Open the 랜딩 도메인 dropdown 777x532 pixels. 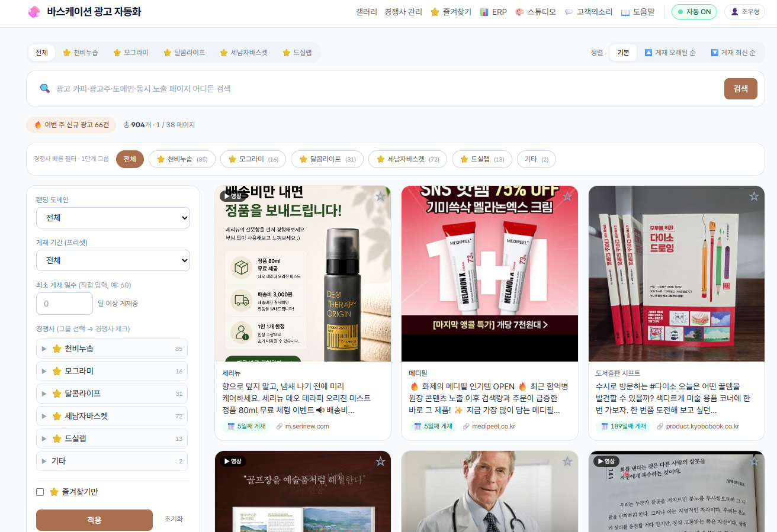coord(113,218)
